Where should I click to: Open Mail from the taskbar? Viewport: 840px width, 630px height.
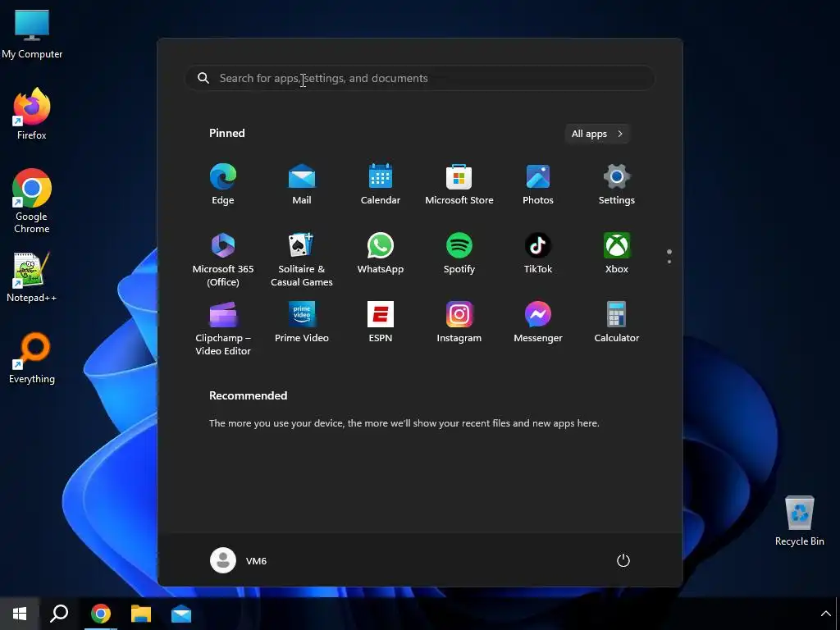(181, 614)
